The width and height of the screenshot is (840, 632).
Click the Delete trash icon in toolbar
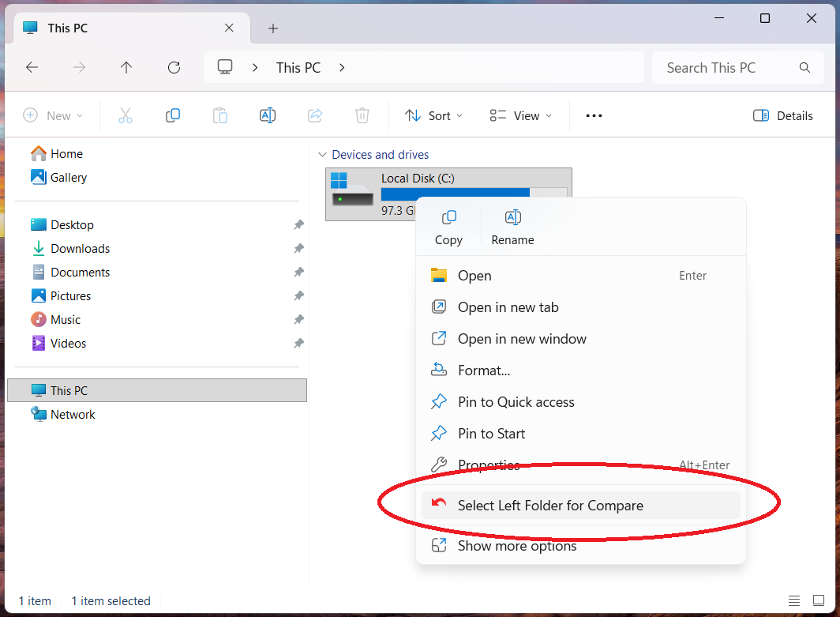click(x=362, y=115)
